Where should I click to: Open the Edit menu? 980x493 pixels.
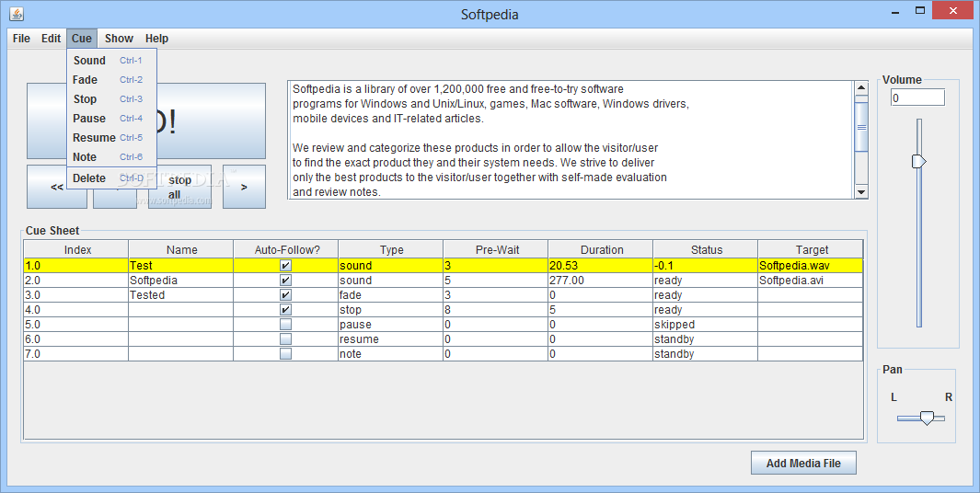[x=52, y=38]
